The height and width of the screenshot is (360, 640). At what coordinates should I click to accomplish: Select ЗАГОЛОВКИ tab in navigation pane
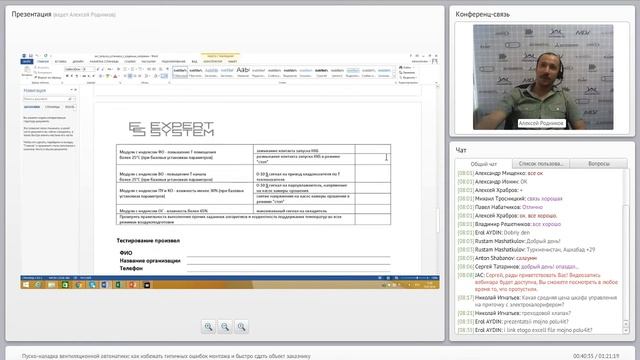pyautogui.click(x=32, y=107)
